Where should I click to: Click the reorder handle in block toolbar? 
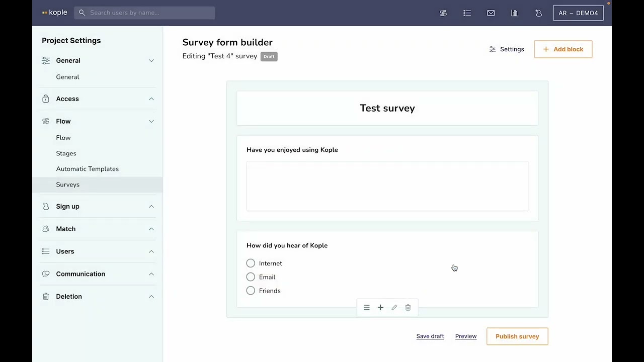[367, 308]
